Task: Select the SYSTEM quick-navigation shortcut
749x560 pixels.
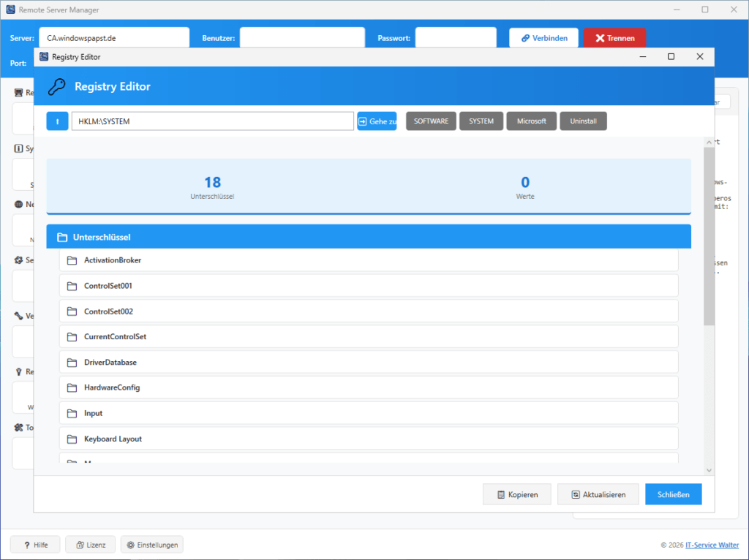Action: pos(481,121)
